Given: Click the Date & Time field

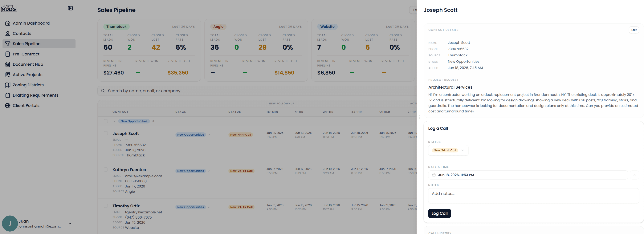Looking at the screenshot, I should (x=528, y=175).
